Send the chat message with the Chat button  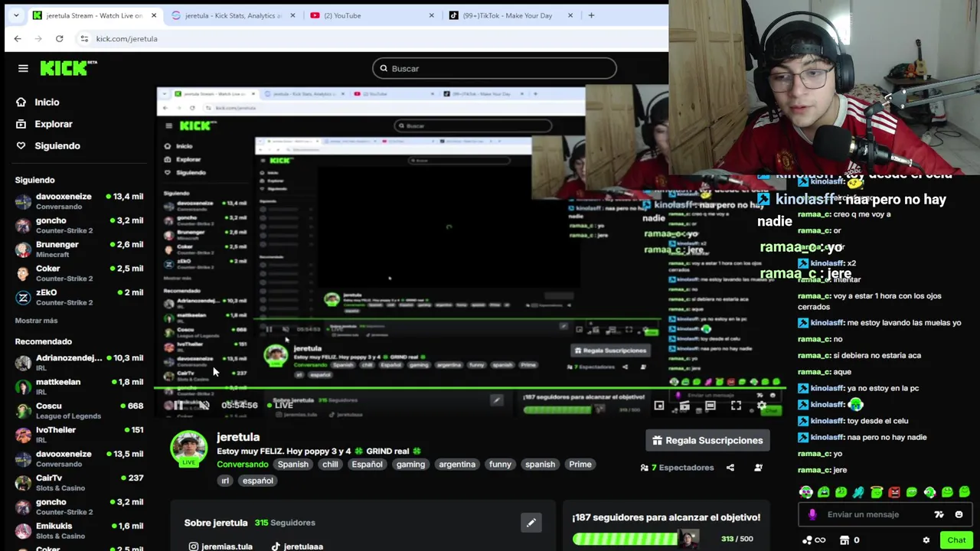(956, 540)
